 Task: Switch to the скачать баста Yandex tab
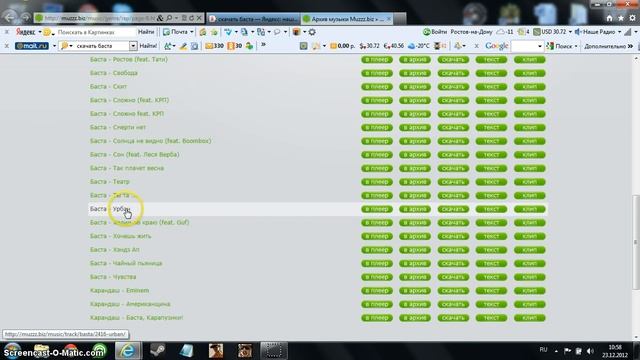click(x=253, y=19)
